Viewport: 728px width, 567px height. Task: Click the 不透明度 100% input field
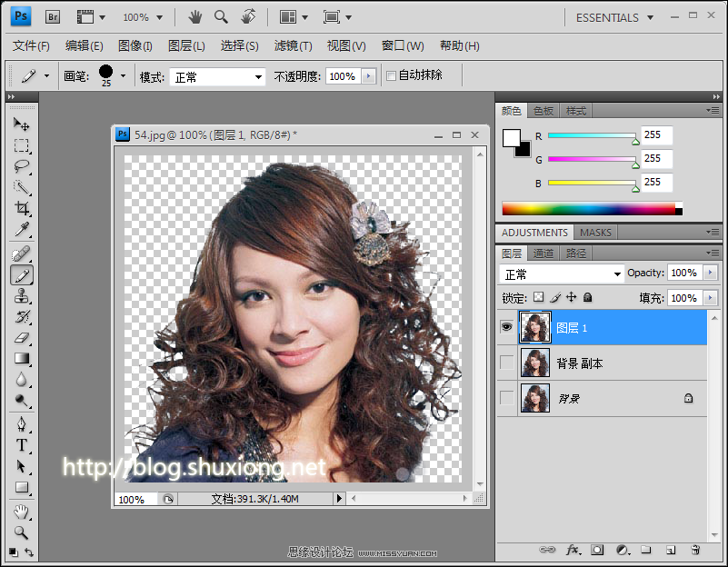pyautogui.click(x=344, y=76)
